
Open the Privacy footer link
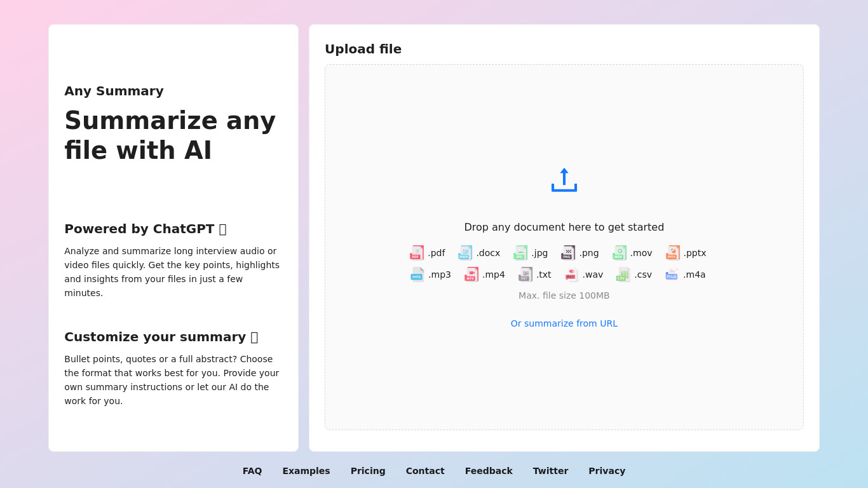pos(607,471)
